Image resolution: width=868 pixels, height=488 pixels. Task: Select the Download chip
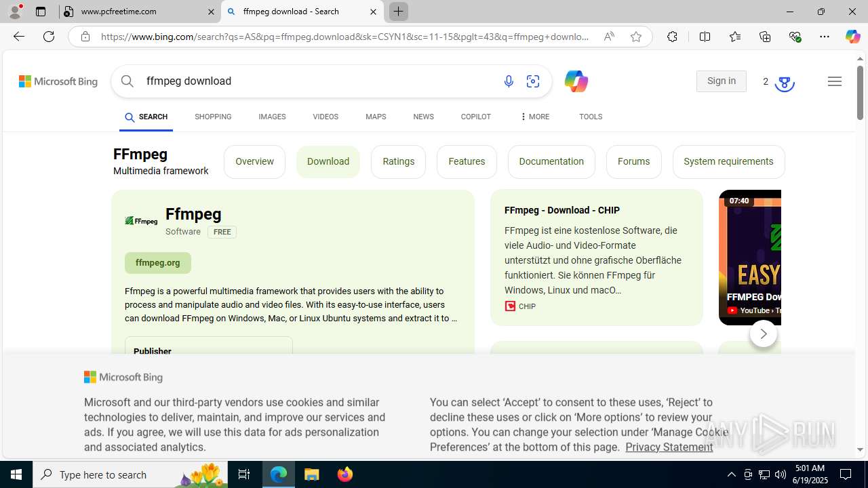(x=328, y=162)
